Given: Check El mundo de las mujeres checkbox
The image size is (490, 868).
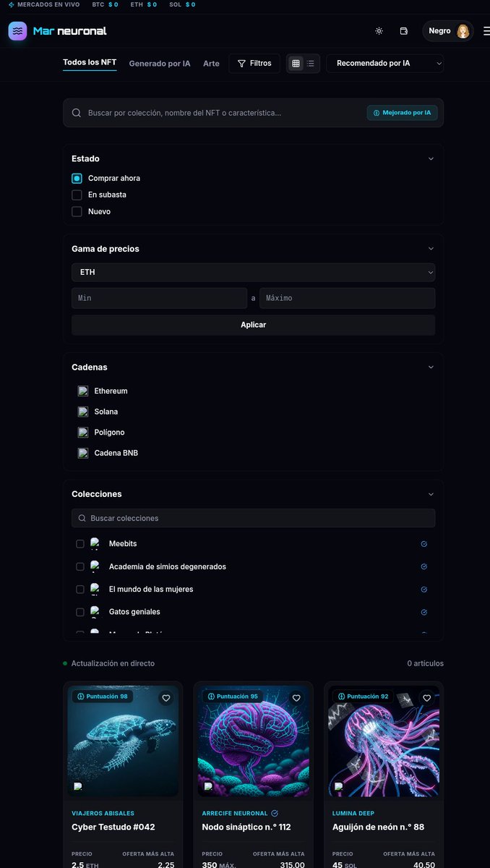Looking at the screenshot, I should 80,590.
